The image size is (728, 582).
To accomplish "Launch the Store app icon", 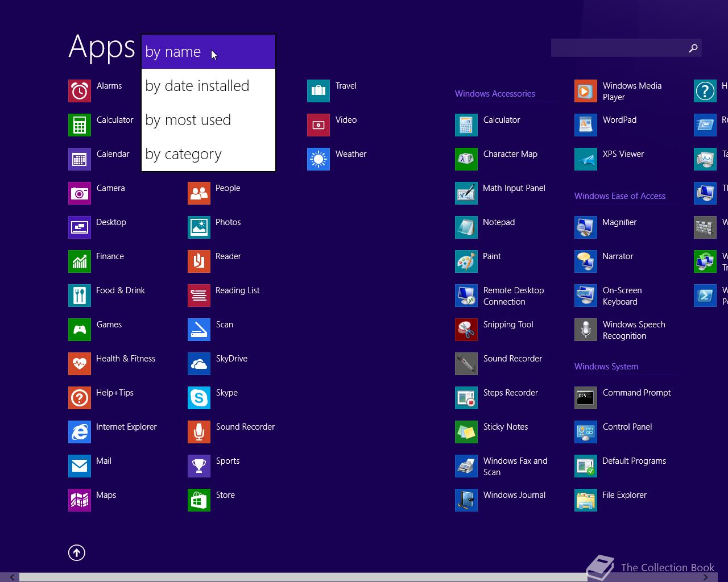I will coord(199,500).
